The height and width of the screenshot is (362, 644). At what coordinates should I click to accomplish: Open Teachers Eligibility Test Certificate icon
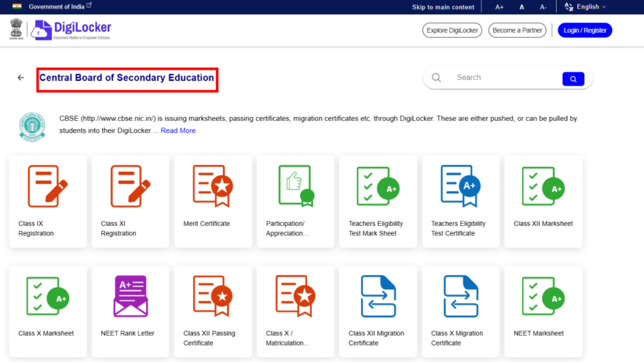coord(460,186)
